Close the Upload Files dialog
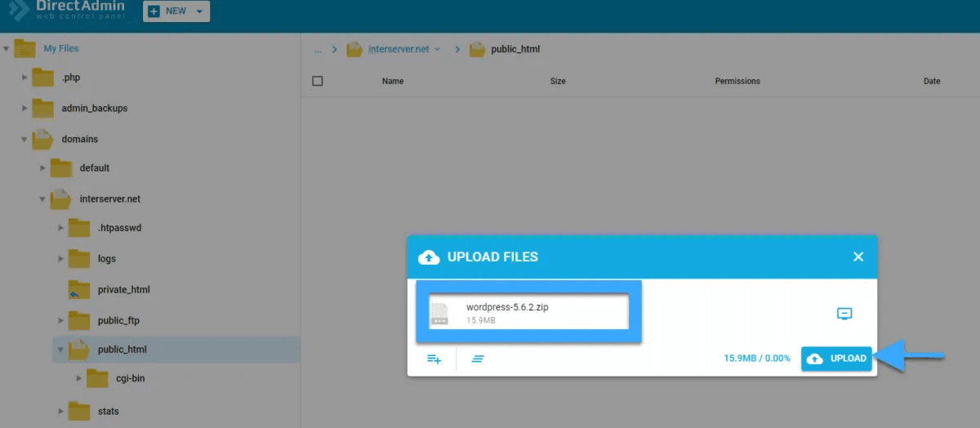 click(858, 256)
